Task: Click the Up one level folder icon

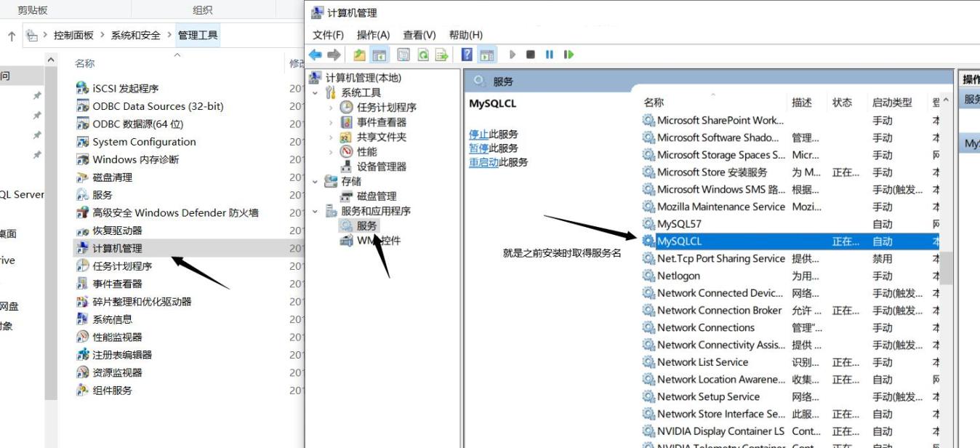Action: coord(359,55)
